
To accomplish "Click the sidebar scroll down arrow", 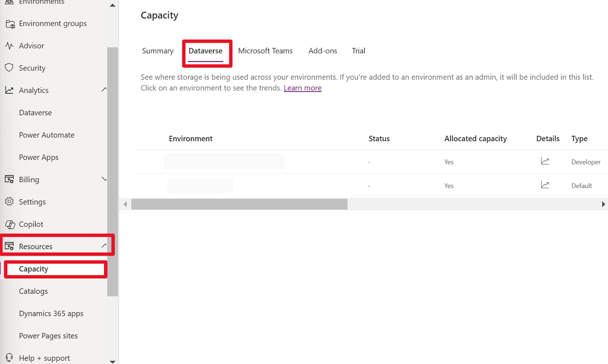I will (113, 361).
